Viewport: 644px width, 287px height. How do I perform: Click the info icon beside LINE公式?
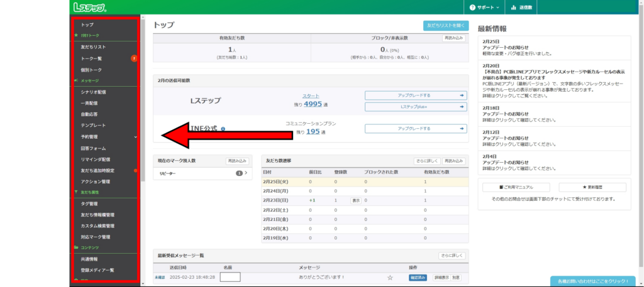pyautogui.click(x=223, y=129)
